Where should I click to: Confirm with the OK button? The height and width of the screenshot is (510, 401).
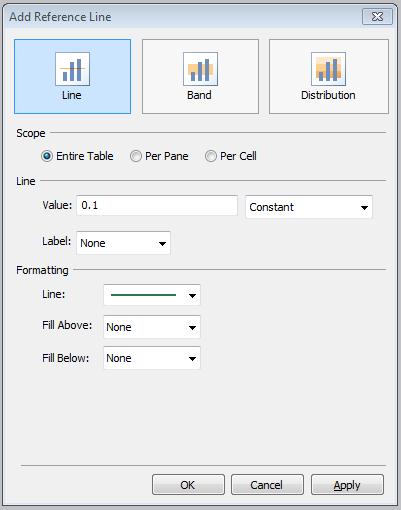tap(188, 485)
